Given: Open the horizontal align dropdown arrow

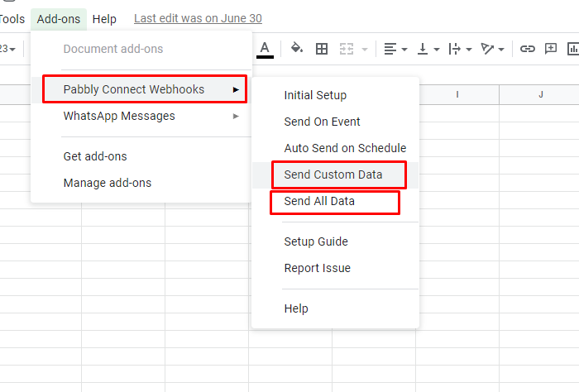Looking at the screenshot, I should point(404,49).
